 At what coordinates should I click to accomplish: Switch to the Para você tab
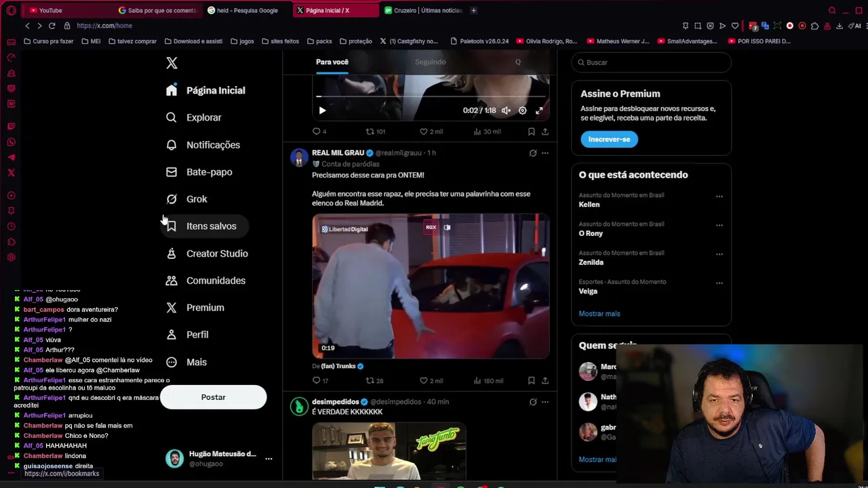[x=332, y=62]
